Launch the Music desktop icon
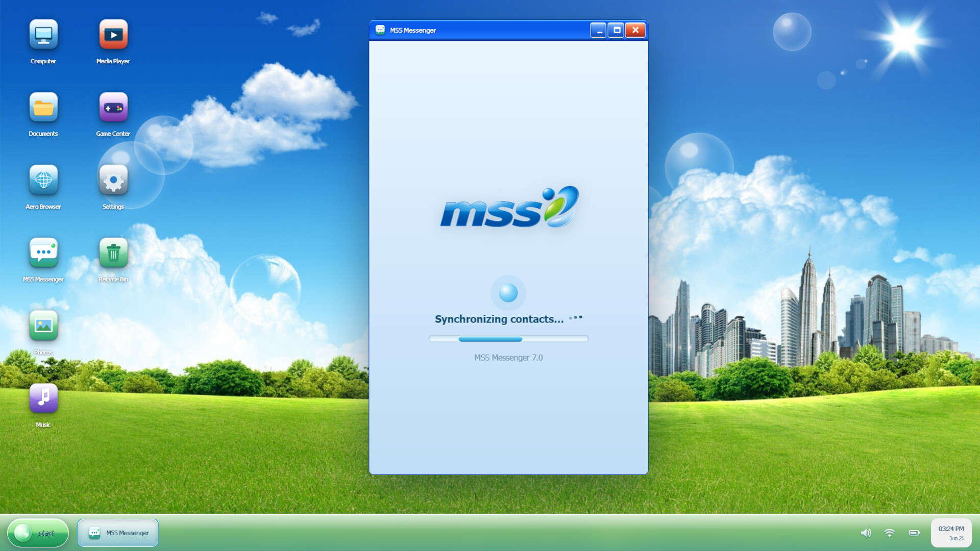980x551 pixels. tap(43, 398)
